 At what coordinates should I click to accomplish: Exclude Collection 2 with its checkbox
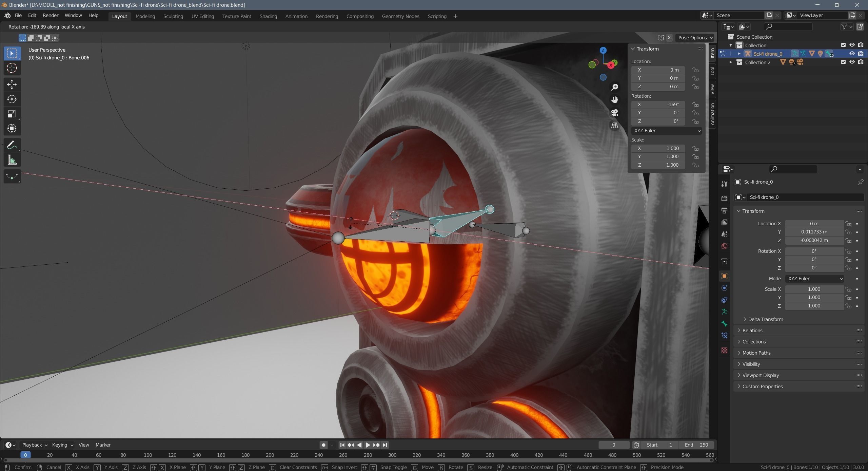(843, 62)
